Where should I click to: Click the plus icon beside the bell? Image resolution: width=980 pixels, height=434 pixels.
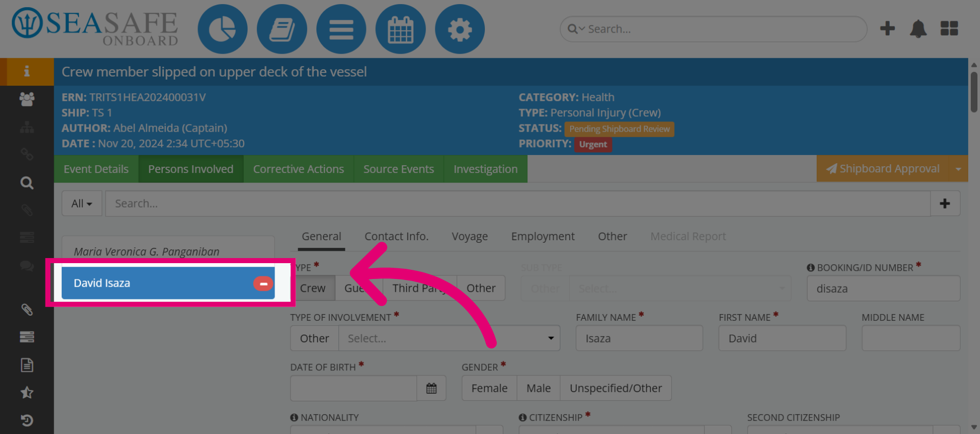888,29
